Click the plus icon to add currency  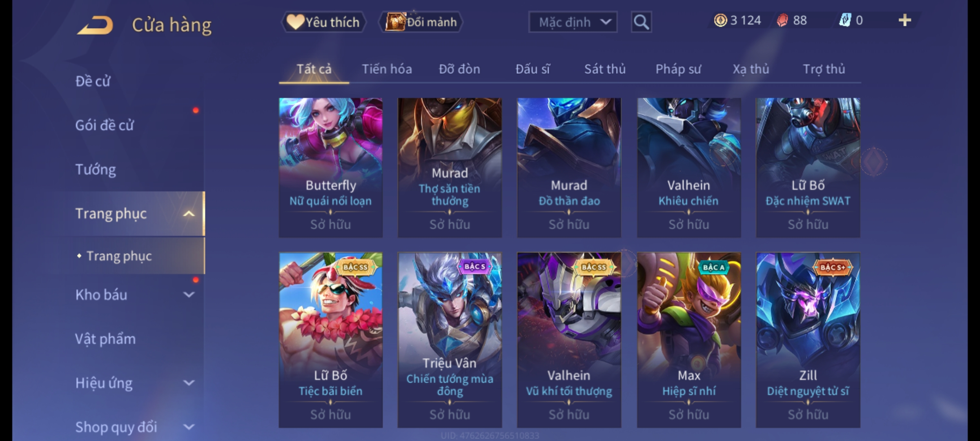point(905,20)
